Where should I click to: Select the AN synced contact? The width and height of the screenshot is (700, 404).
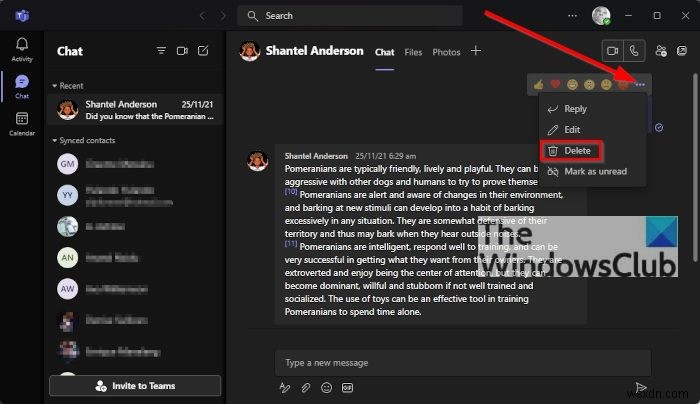(x=135, y=258)
